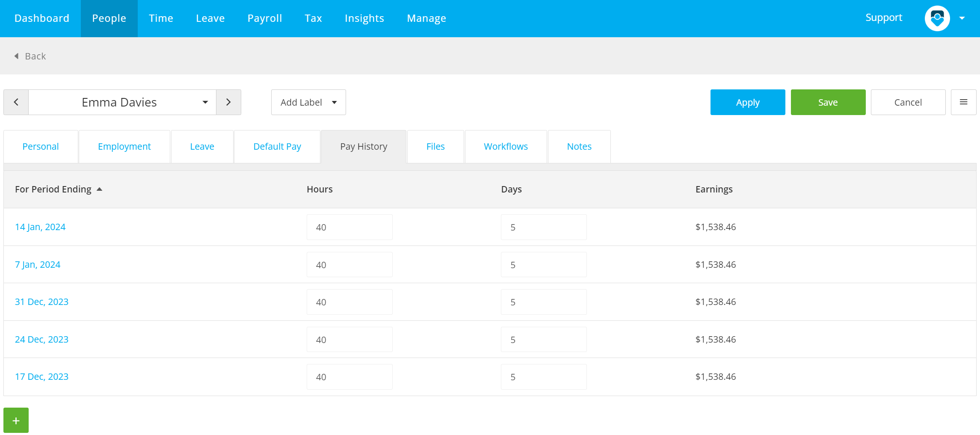The height and width of the screenshot is (435, 980).
Task: Open the 7 Jan, 2024 pay period
Action: point(38,264)
